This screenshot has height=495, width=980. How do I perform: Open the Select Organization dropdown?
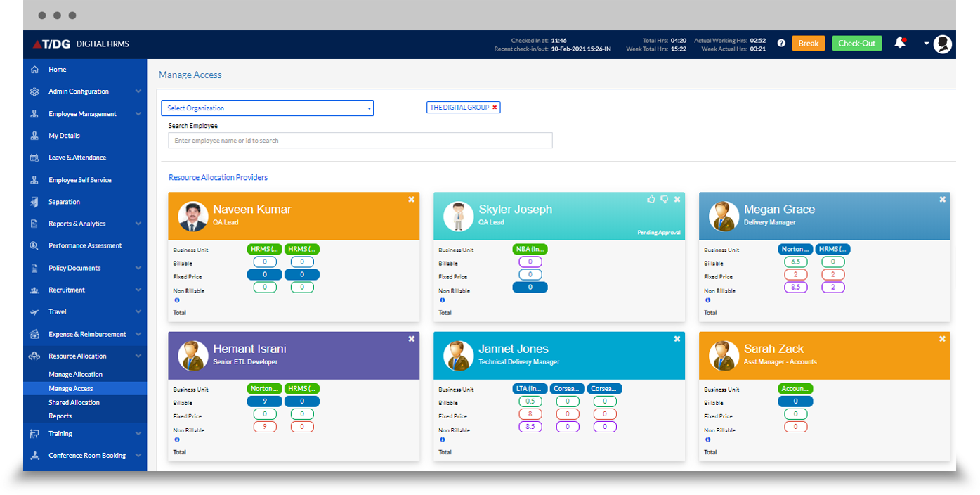pyautogui.click(x=268, y=108)
